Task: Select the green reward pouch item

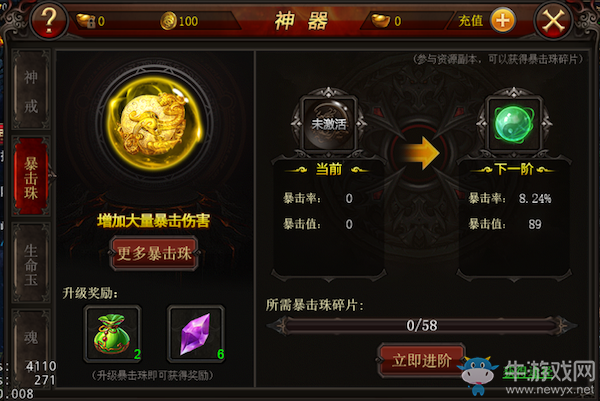Action: click(x=112, y=334)
